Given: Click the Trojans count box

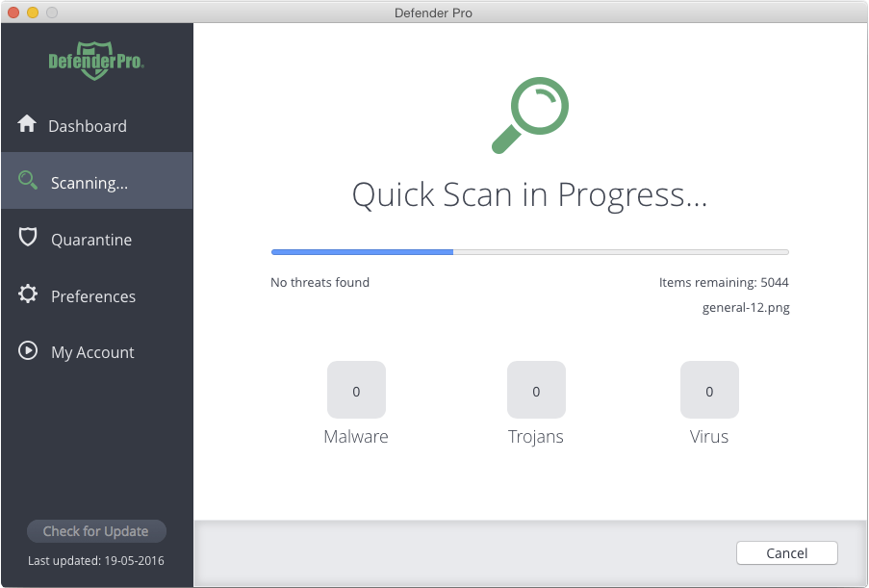Looking at the screenshot, I should 536,390.
